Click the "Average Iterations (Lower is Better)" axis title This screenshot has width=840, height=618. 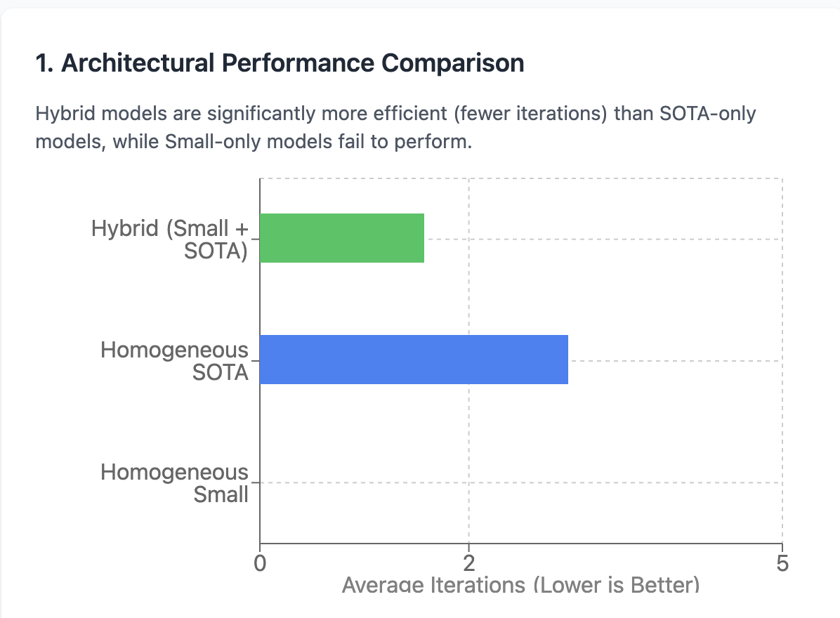tap(520, 584)
